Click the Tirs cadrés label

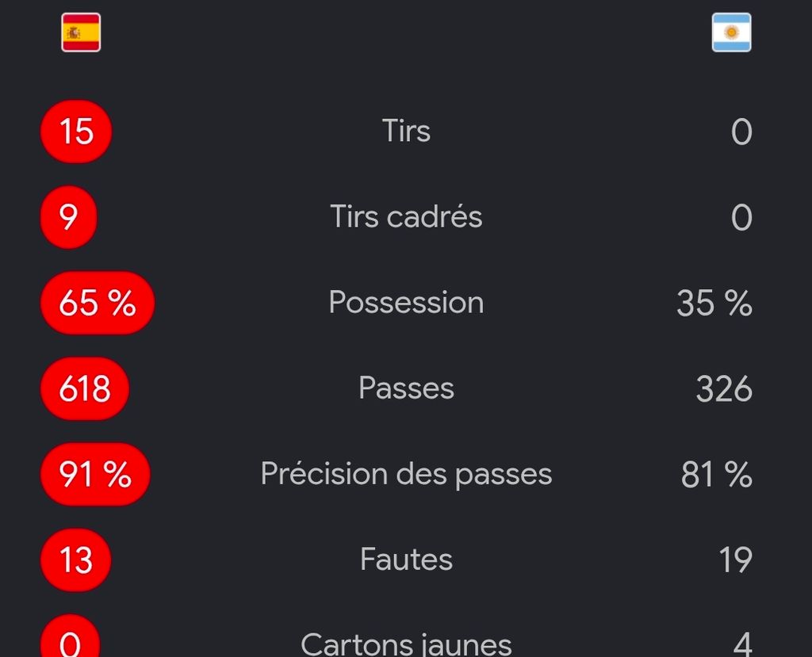tap(406, 216)
